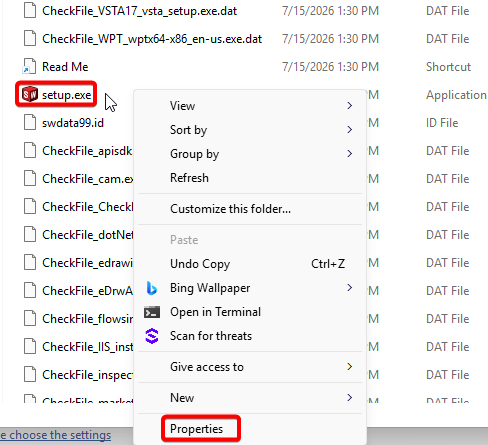Viewport: 488px width, 445px height.
Task: Click the Shortcut type of Read Me
Action: tap(448, 67)
